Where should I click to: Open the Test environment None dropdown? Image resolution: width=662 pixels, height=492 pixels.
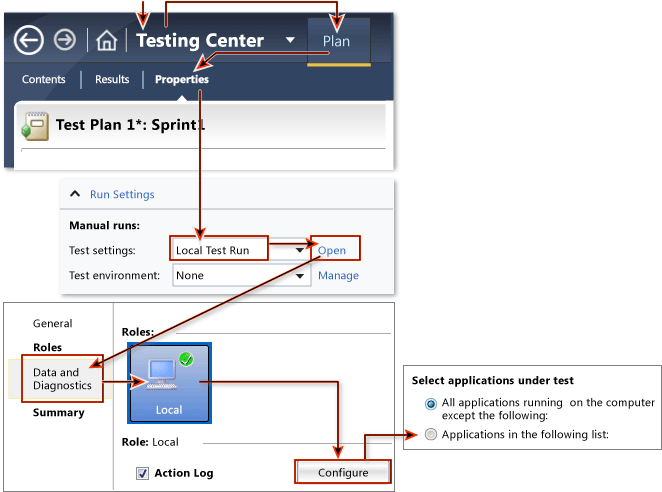click(x=241, y=276)
